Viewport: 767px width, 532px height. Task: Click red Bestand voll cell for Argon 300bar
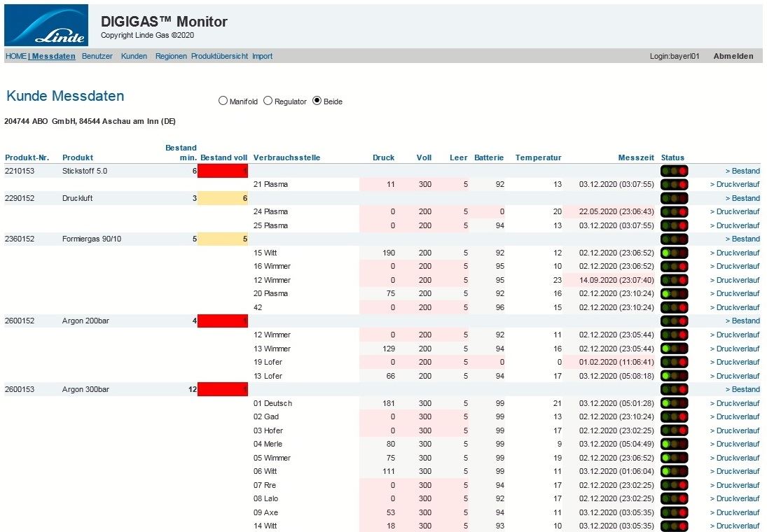point(222,389)
